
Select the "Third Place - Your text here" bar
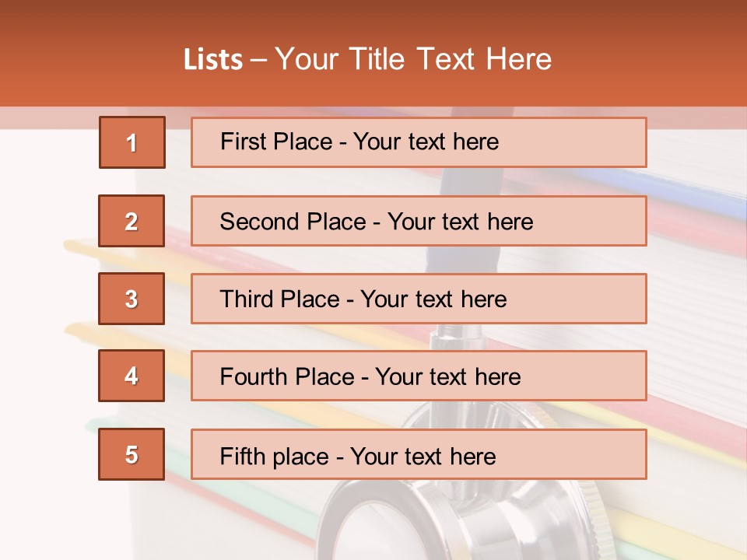[419, 299]
